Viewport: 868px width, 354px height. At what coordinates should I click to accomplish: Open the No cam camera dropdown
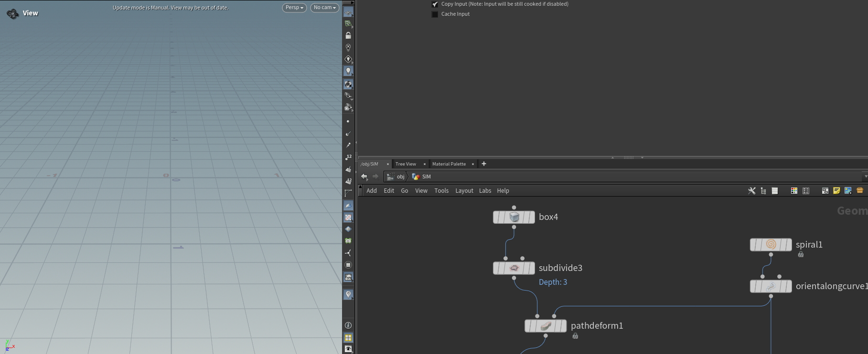pos(324,8)
